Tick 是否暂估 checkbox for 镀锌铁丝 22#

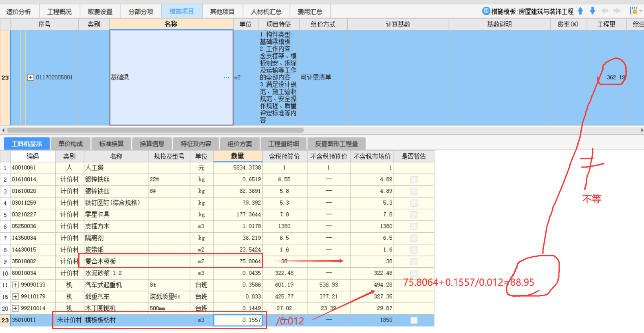click(414, 179)
